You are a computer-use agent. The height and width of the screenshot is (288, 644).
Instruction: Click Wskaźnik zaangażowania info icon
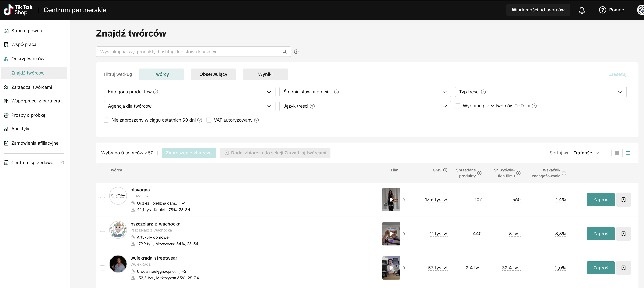coord(564,173)
